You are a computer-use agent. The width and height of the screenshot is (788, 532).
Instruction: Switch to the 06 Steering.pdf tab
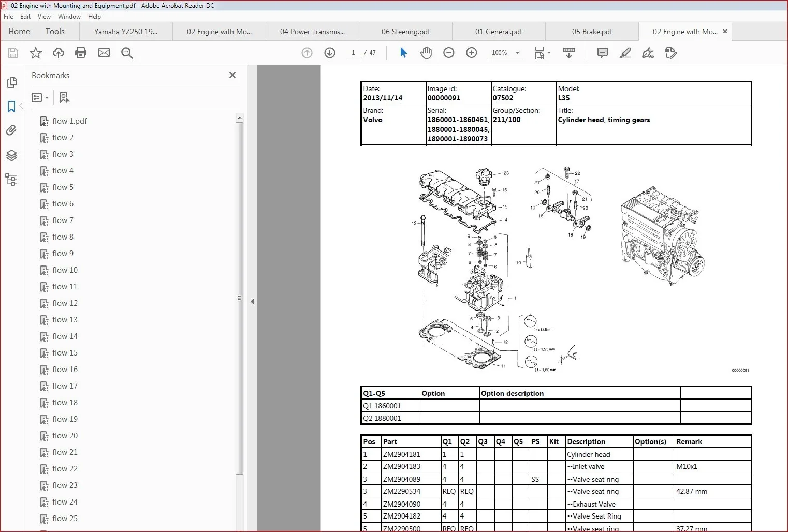tap(405, 32)
